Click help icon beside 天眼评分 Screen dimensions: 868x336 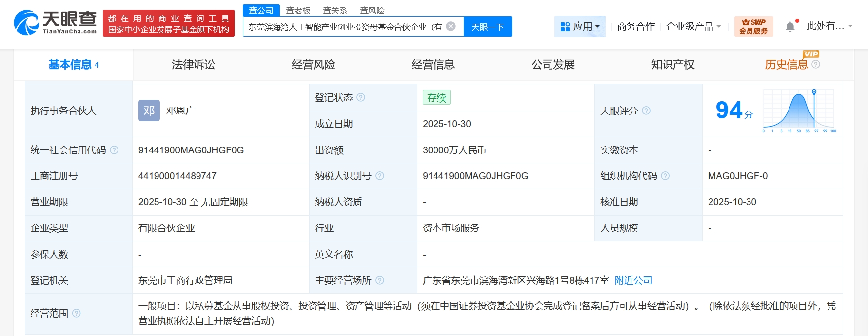[646, 111]
